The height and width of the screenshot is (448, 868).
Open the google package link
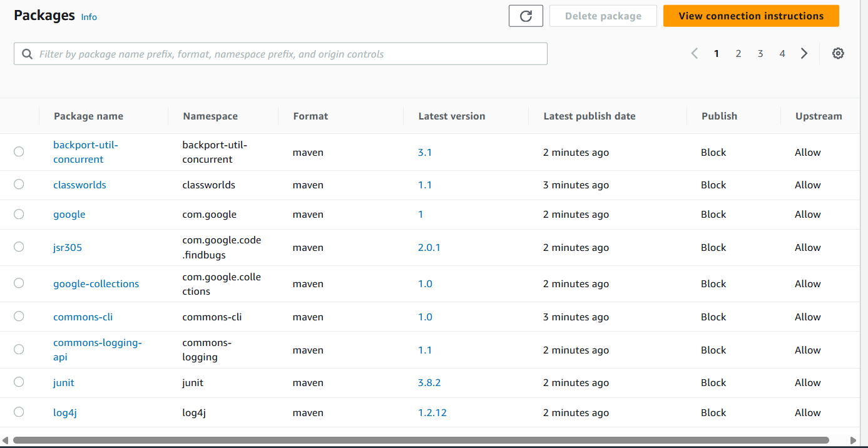point(69,215)
